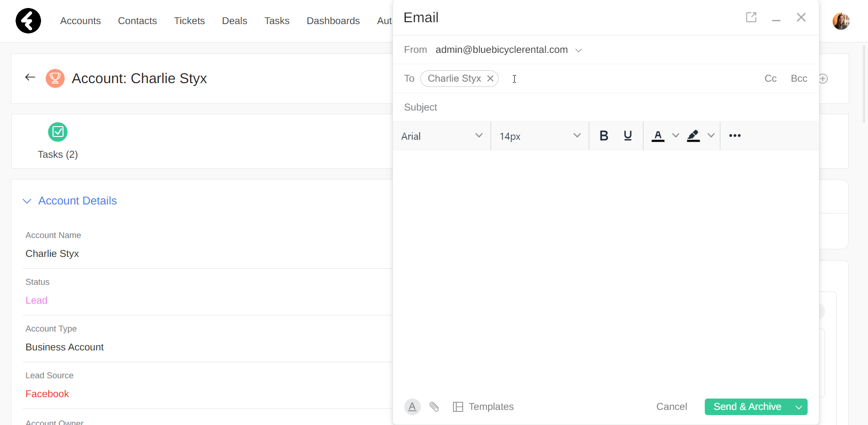Click the user profile avatar
The image size is (868, 425).
point(841,21)
